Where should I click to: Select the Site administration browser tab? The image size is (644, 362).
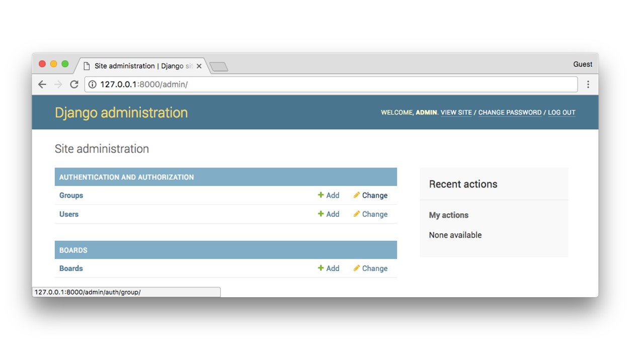[x=141, y=66]
